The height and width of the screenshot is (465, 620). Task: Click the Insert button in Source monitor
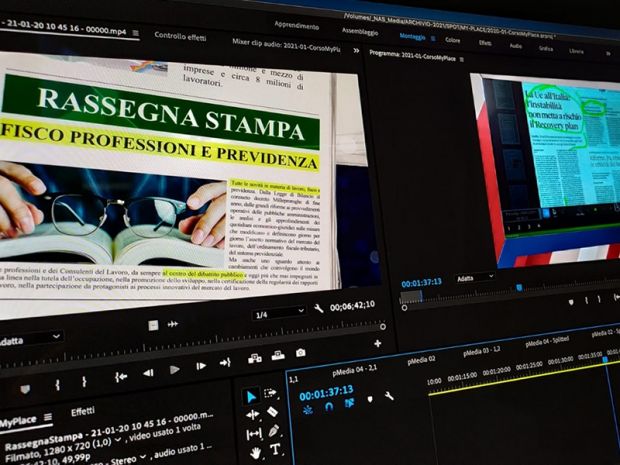(x=255, y=358)
